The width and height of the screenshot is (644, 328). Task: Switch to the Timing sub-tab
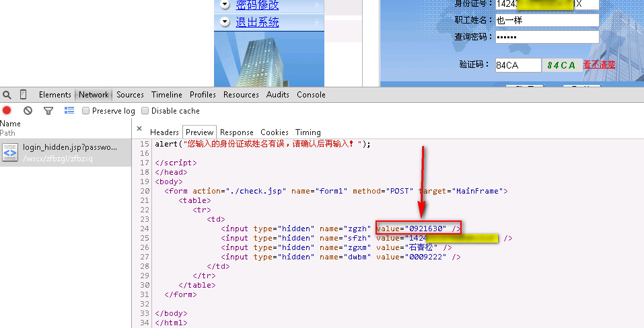coord(308,132)
